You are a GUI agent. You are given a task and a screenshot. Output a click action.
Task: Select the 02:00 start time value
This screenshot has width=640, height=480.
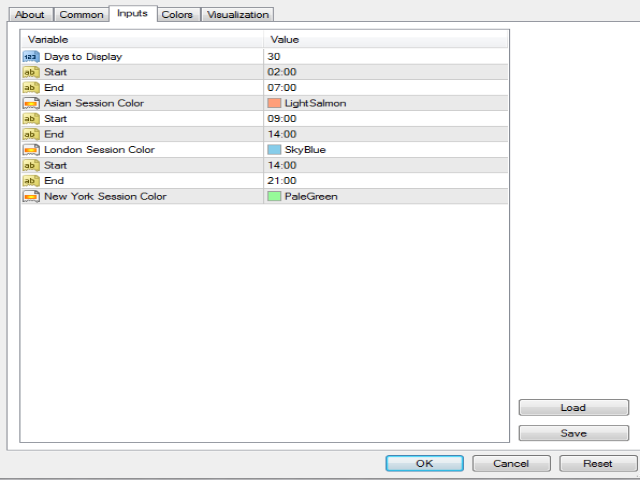pyautogui.click(x=282, y=72)
